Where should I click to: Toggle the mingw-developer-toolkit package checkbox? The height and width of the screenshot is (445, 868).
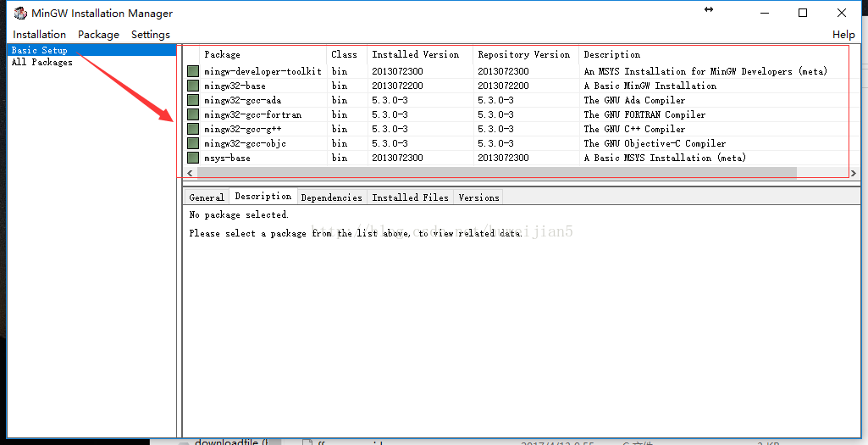click(192, 71)
